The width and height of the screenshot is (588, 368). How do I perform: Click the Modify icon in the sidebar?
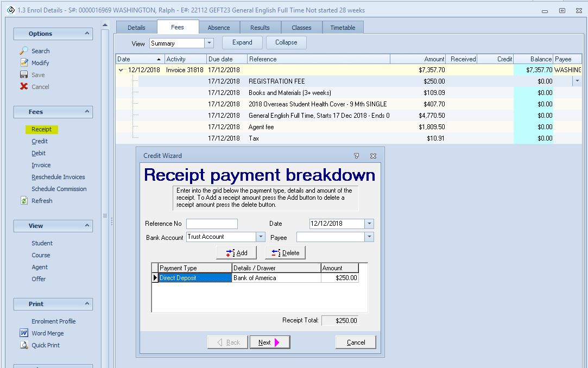coord(24,62)
